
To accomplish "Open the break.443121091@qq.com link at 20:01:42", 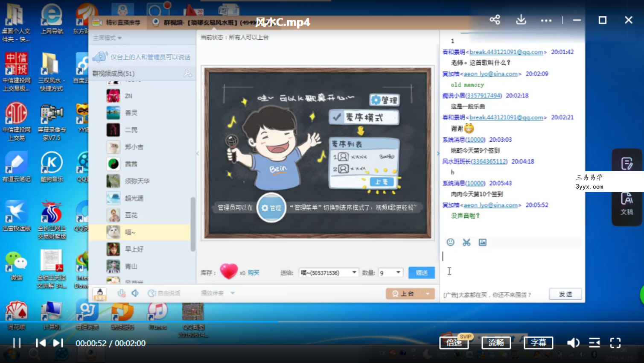I will click(x=506, y=52).
